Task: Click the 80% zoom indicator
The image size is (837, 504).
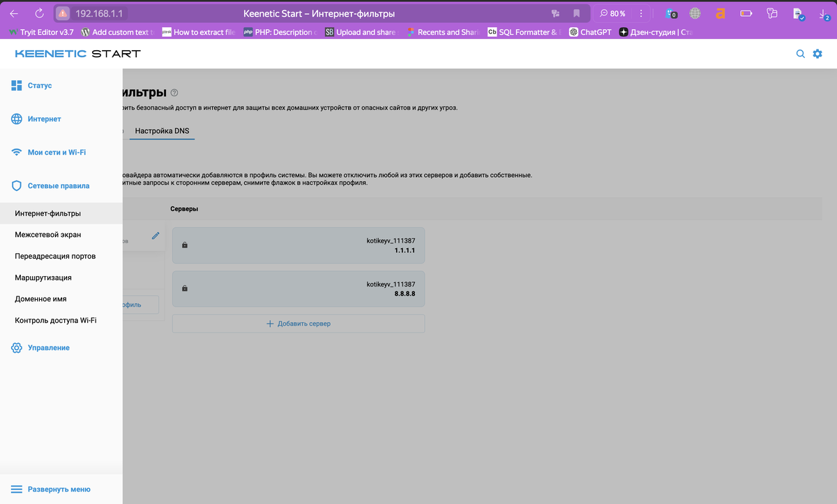Action: pyautogui.click(x=612, y=13)
